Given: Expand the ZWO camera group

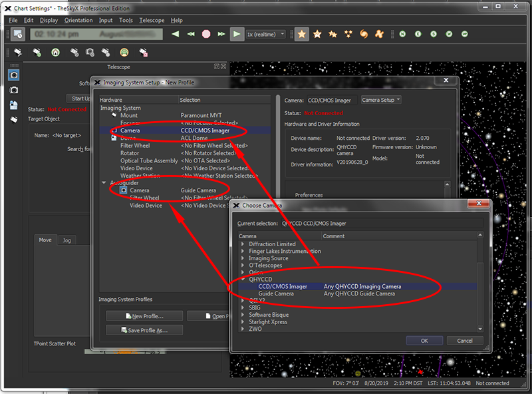Looking at the screenshot, I should tap(243, 329).
